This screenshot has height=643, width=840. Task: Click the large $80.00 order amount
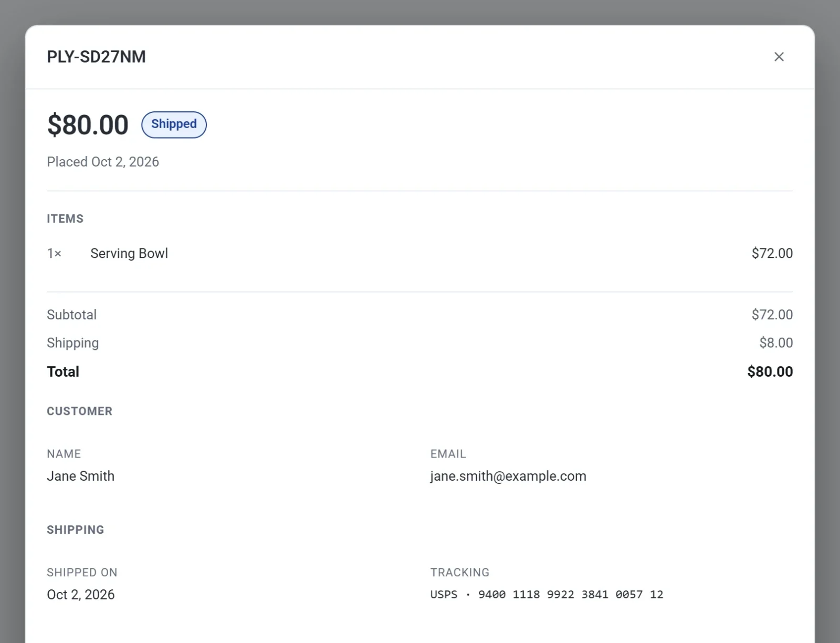point(88,125)
